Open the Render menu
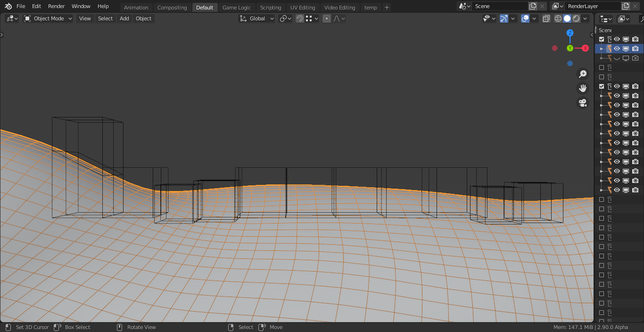 56,6
